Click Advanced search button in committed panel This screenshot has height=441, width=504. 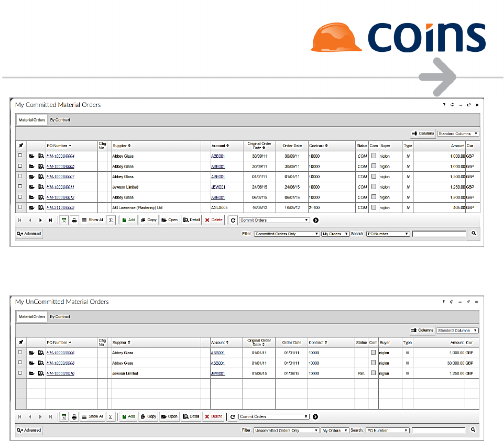point(29,234)
